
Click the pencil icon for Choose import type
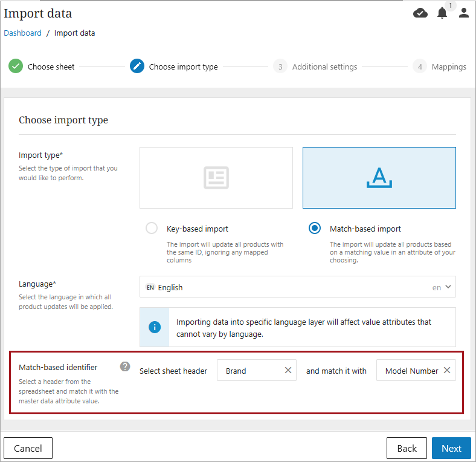click(x=137, y=67)
